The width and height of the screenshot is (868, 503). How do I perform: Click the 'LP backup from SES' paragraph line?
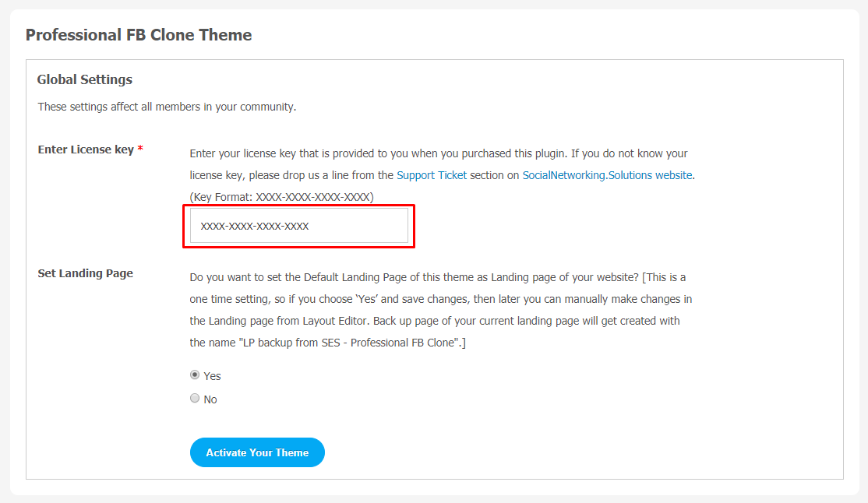pyautogui.click(x=328, y=343)
